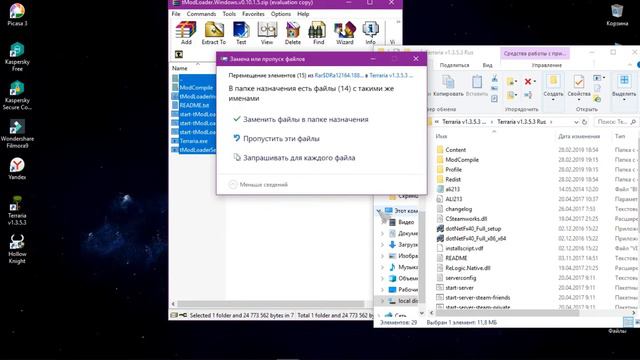The height and width of the screenshot is (360, 640).
Task: Expand Музыка node in navigation pane
Action: (382, 267)
